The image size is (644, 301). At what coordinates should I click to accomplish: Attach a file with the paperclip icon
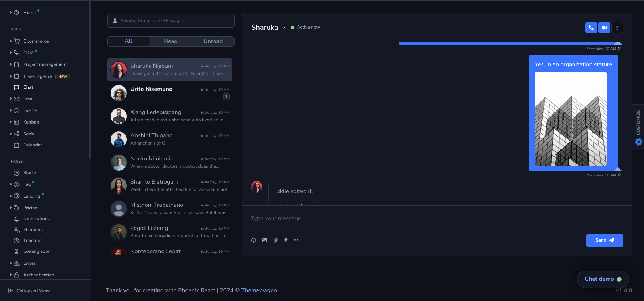275,240
